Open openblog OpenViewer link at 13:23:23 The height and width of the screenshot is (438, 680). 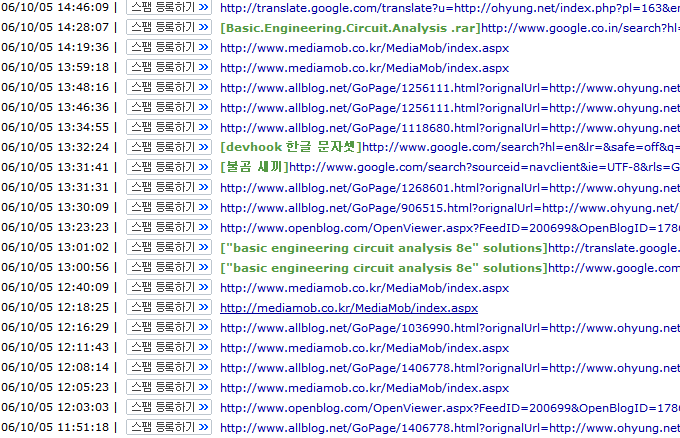click(450, 228)
